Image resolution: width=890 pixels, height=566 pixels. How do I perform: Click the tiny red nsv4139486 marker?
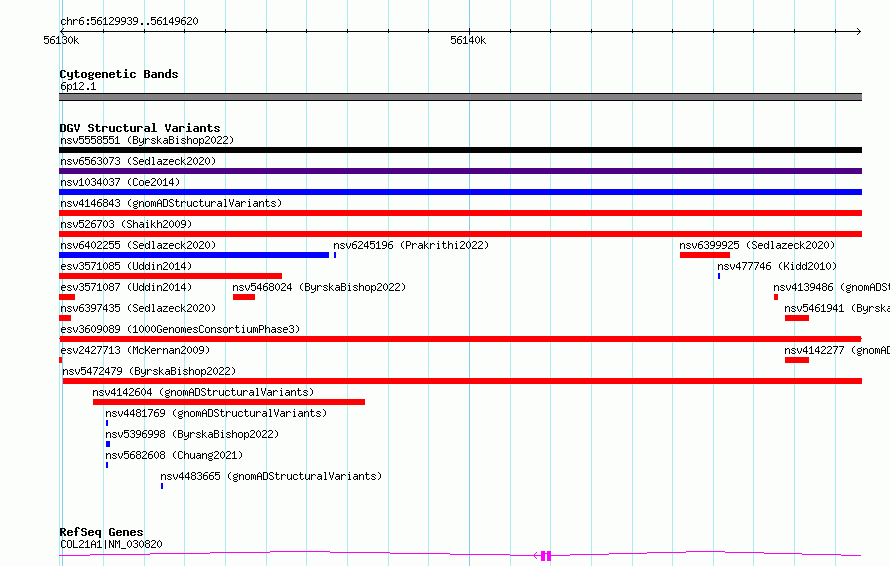pyautogui.click(x=776, y=297)
